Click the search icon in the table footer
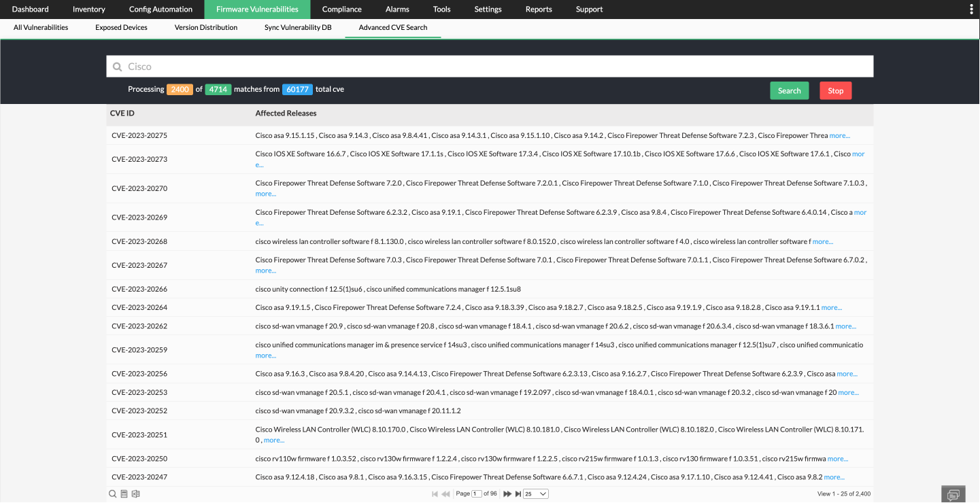This screenshot has height=503, width=980. [113, 494]
